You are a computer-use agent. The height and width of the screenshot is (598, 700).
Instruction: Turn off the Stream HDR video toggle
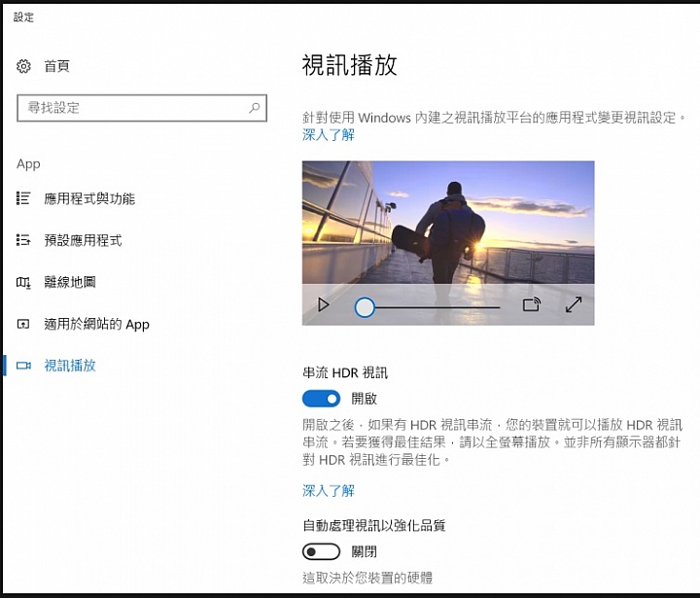pos(321,399)
